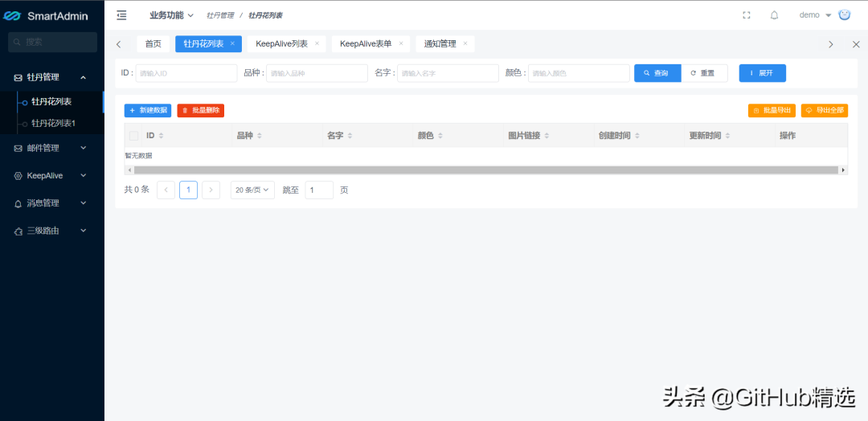Focus the 颜色 search input
Image resolution: width=868 pixels, height=421 pixels.
click(579, 73)
